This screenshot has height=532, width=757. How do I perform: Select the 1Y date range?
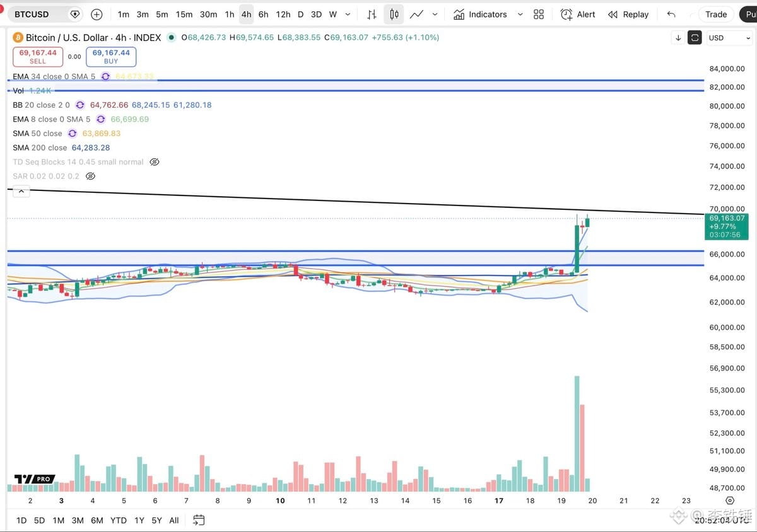click(x=139, y=520)
